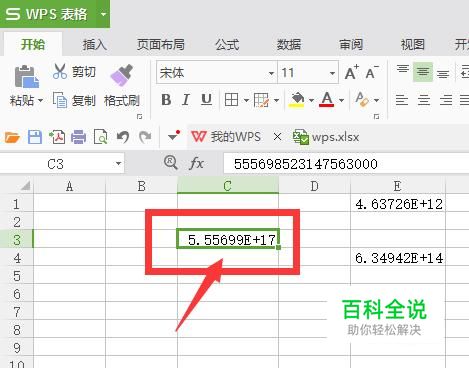Undo the last action
The width and height of the screenshot is (469, 368).
pos(123,137)
